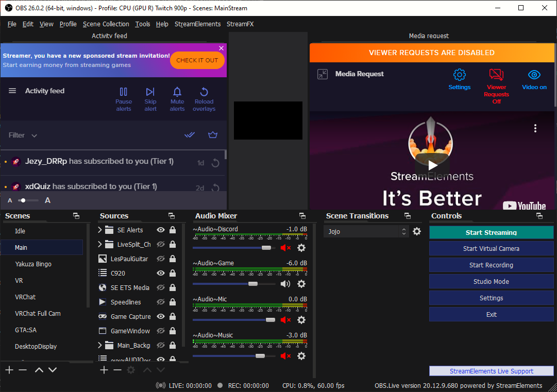Open Media Request settings gear
Viewport: 557px width, 392px height.
460,74
